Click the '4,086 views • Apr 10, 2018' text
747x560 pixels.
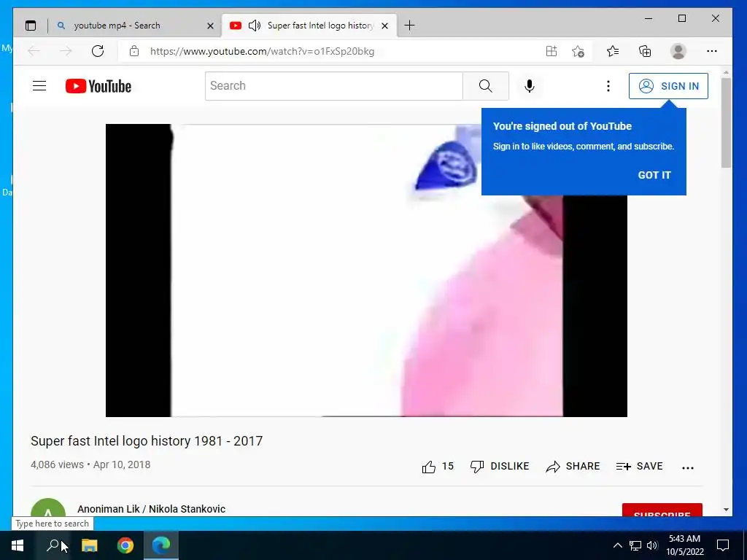(x=90, y=464)
